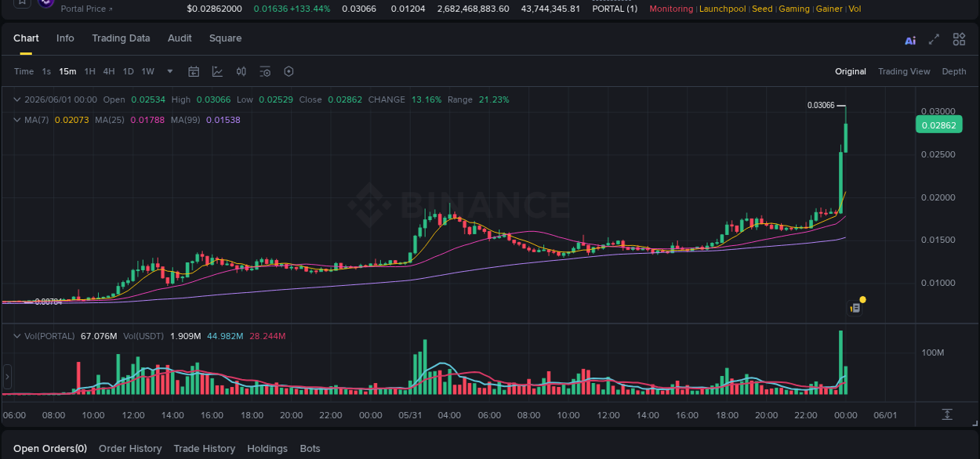Open the more time intervals dropdown arrow
Viewport: 980px width, 459px height.
(x=170, y=71)
